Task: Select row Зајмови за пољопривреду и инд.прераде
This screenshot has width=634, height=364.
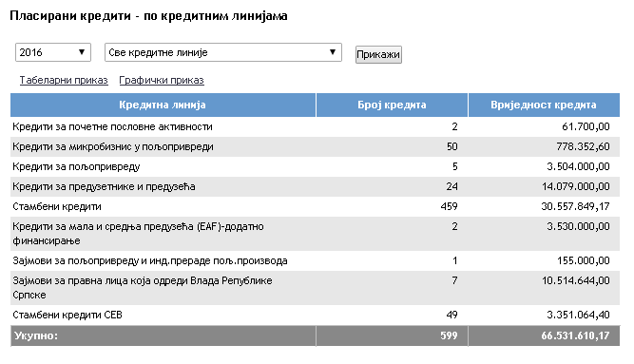Action: (315, 260)
